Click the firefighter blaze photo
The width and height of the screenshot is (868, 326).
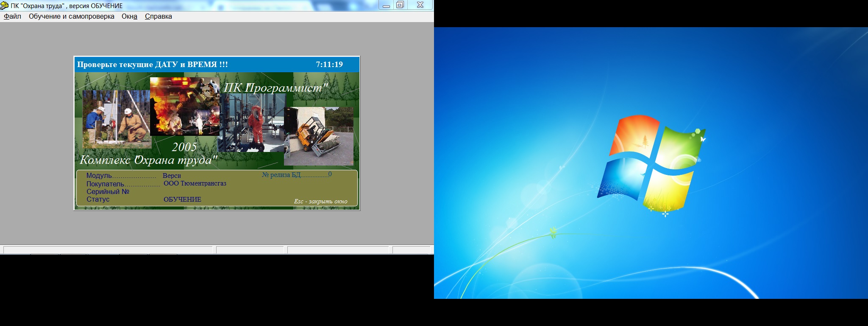click(184, 106)
